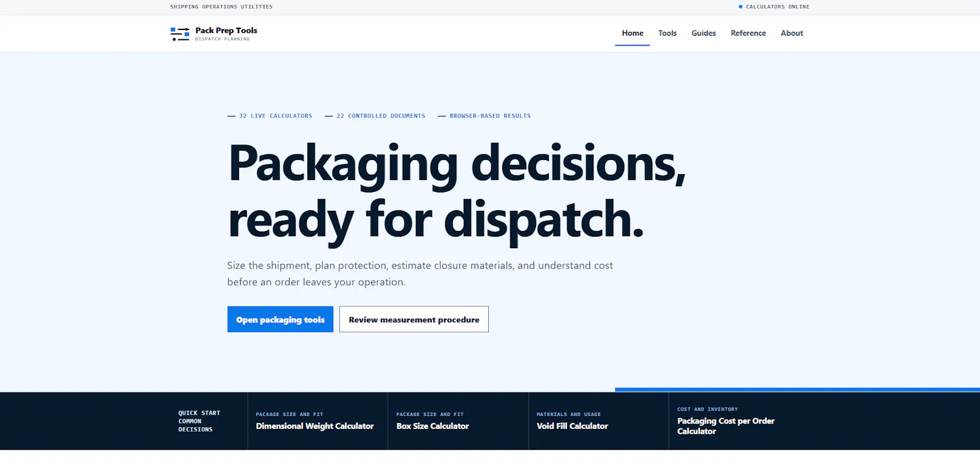Open the Tools nav item
This screenshot has height=467, width=980.
click(x=668, y=33)
